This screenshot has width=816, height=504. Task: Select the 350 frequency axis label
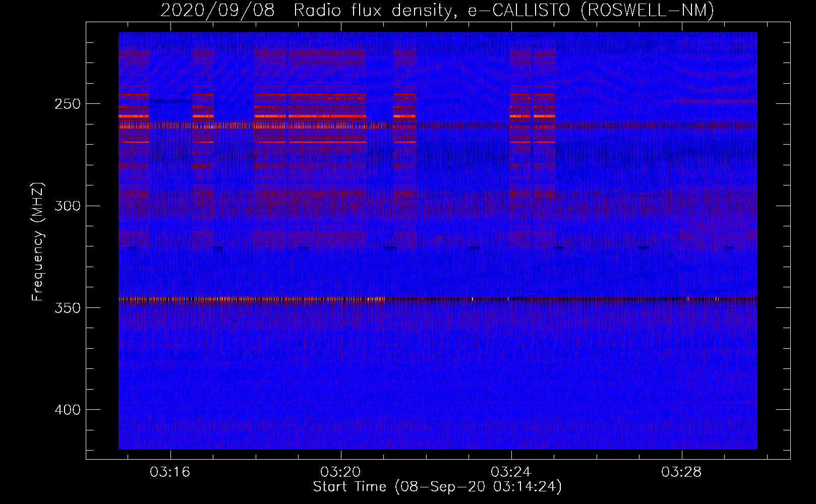68,308
